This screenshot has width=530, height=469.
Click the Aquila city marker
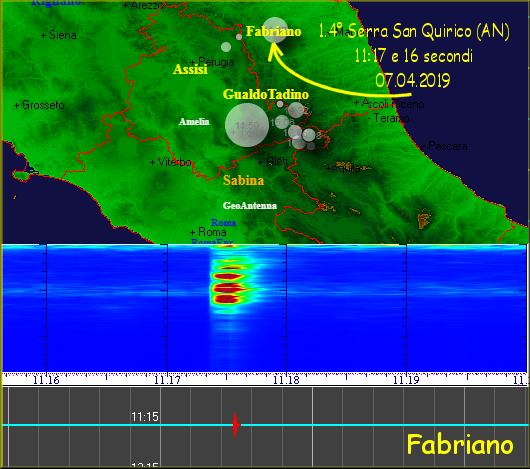[x=343, y=168]
